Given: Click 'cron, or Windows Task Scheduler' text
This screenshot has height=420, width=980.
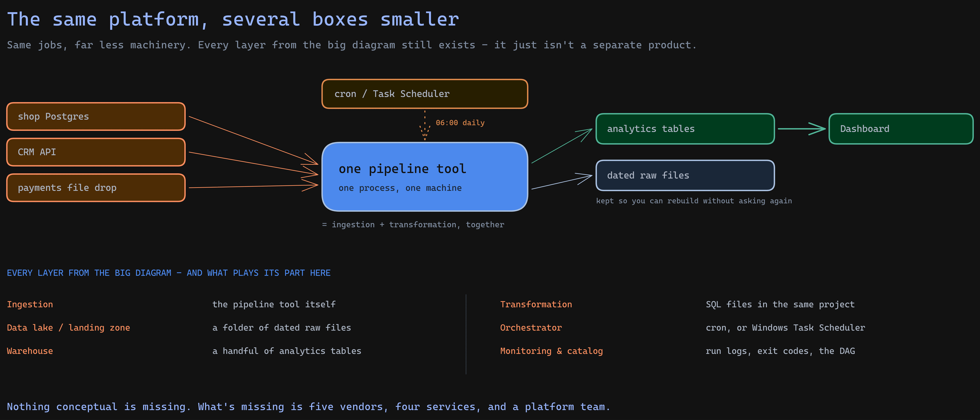Looking at the screenshot, I should (x=785, y=327).
